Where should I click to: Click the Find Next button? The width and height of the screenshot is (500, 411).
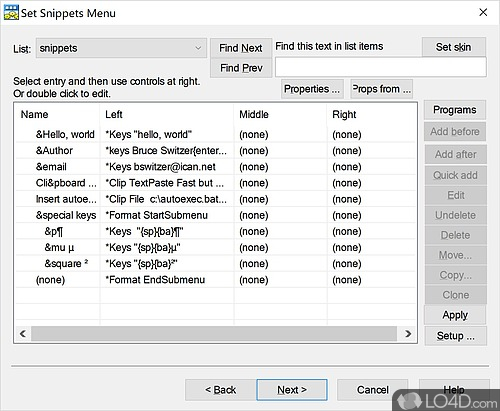click(x=241, y=48)
